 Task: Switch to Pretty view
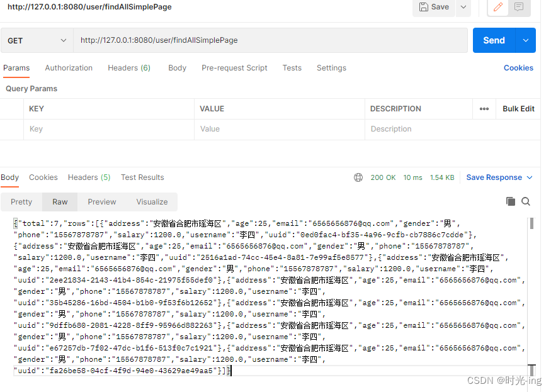[x=21, y=202]
